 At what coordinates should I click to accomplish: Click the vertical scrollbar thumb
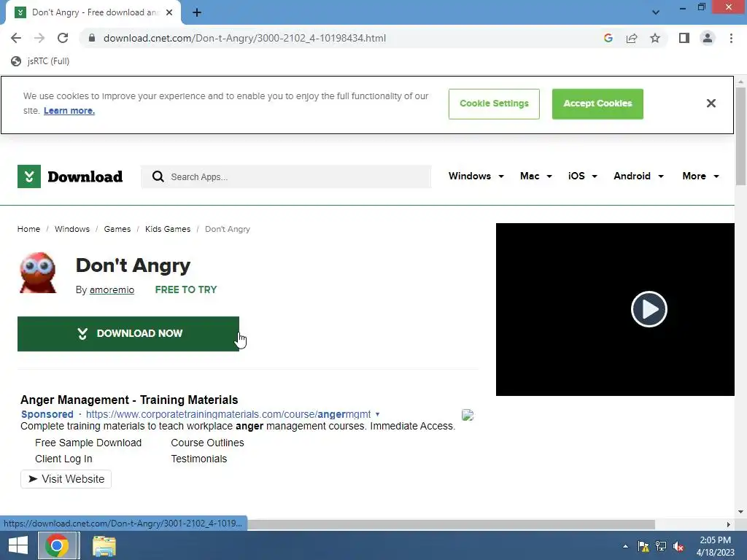point(740,136)
